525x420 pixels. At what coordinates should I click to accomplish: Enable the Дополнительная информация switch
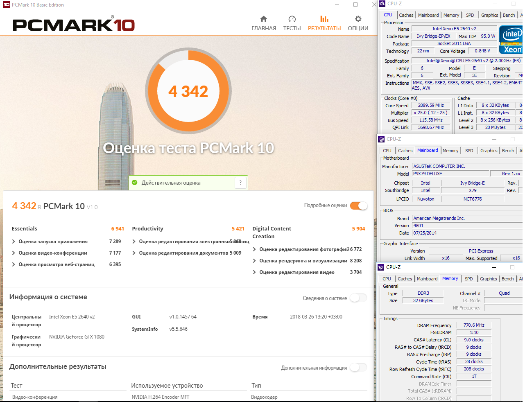359,368
